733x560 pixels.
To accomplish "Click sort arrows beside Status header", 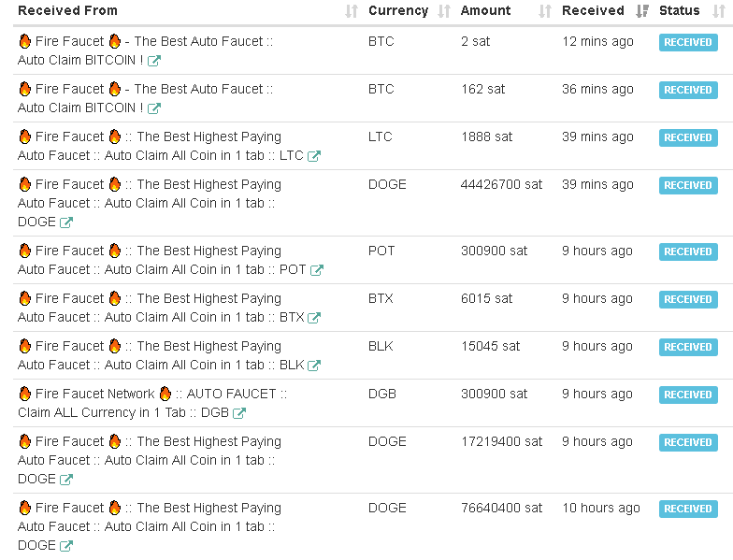I will 718,11.
